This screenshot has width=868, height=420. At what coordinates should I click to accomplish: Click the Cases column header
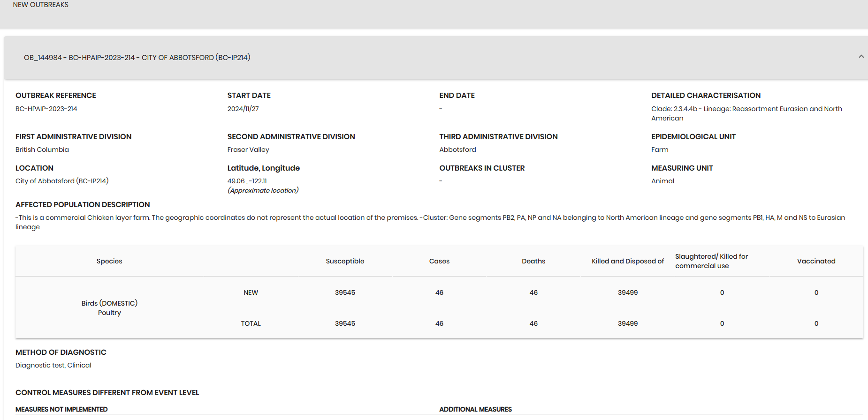[x=439, y=261]
